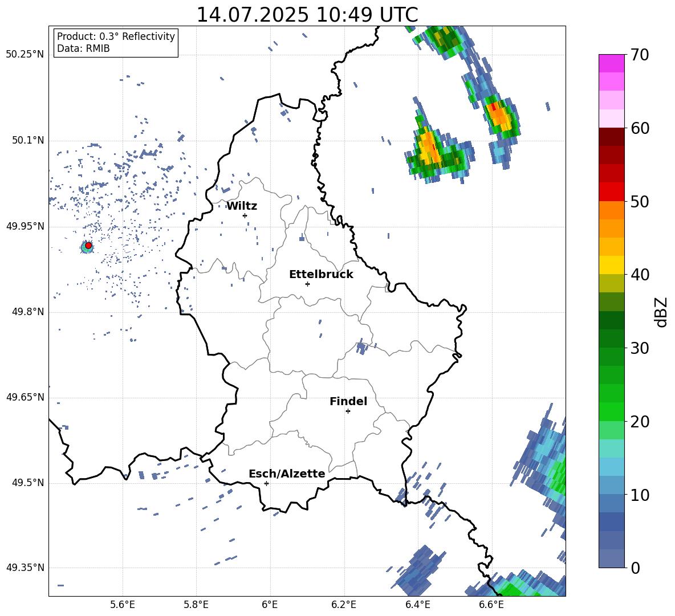Click the colorbar tick label 70
Screen dimensions: 675x616
point(640,55)
